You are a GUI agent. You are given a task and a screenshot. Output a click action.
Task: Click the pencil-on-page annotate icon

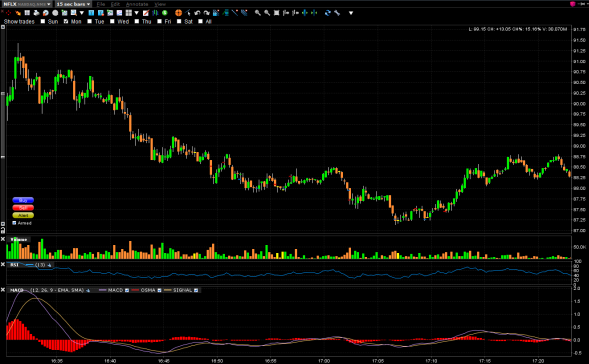click(x=146, y=13)
